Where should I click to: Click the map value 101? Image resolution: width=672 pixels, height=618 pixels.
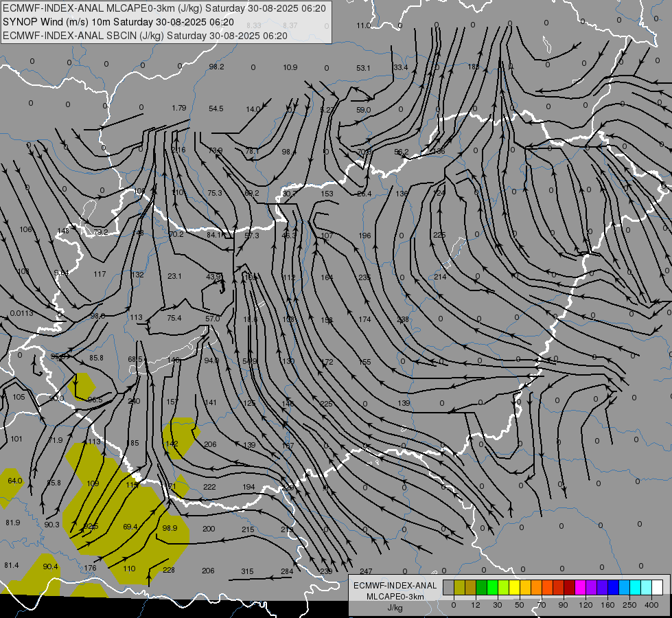16,439
